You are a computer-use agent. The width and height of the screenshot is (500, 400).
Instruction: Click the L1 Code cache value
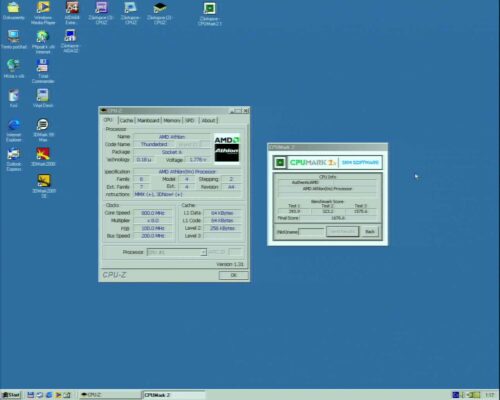point(222,221)
